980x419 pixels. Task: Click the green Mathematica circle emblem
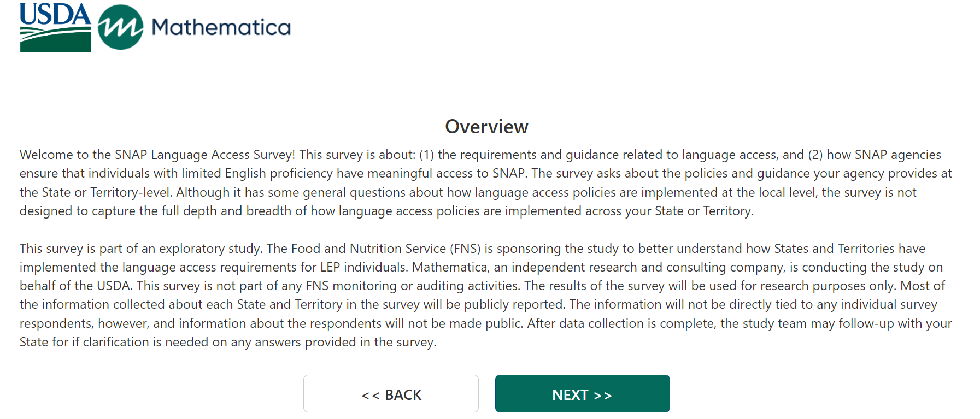[120, 27]
